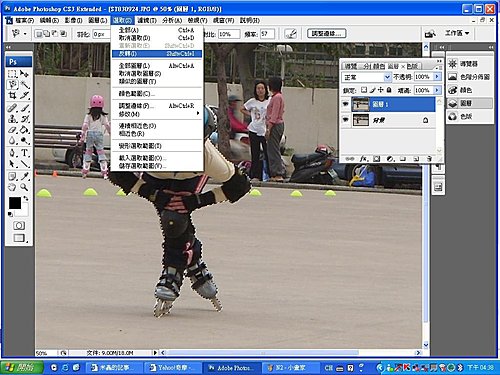Swap foreground and background colors
The image size is (500, 375).
26,199
